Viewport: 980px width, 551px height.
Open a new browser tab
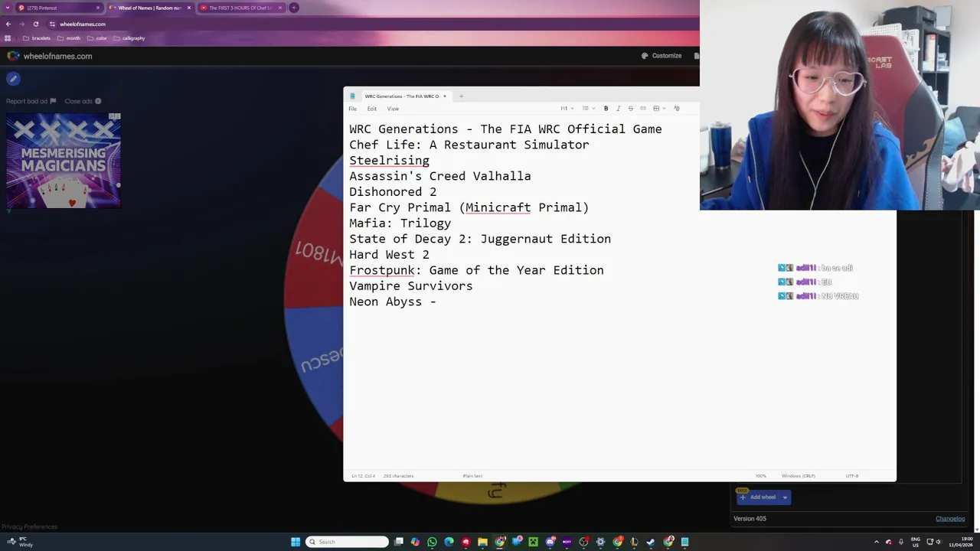coord(294,8)
